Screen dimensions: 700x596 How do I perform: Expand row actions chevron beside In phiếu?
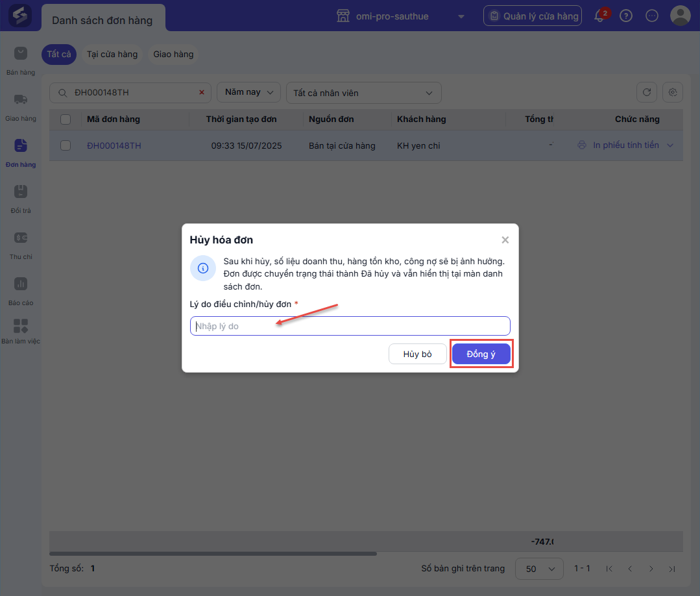point(670,145)
